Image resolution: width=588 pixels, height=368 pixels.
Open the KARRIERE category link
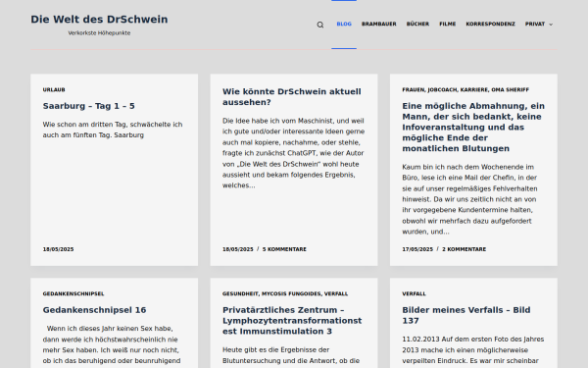[x=474, y=89]
